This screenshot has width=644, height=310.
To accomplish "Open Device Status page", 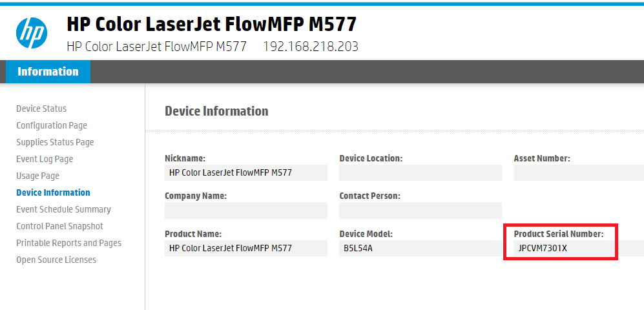I will point(41,108).
